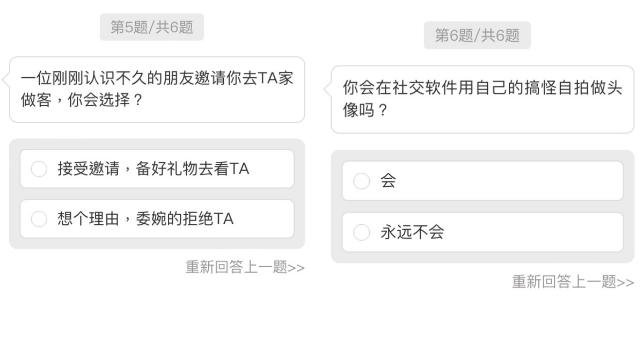Click the pointer tail of question 5 bubble
The width and height of the screenshot is (644, 337).
coord(6,81)
